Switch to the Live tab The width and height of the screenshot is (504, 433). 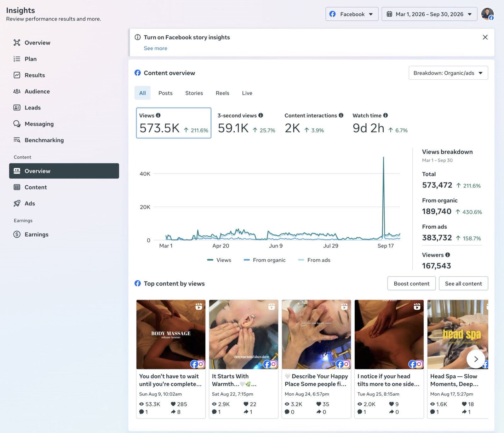click(x=247, y=93)
